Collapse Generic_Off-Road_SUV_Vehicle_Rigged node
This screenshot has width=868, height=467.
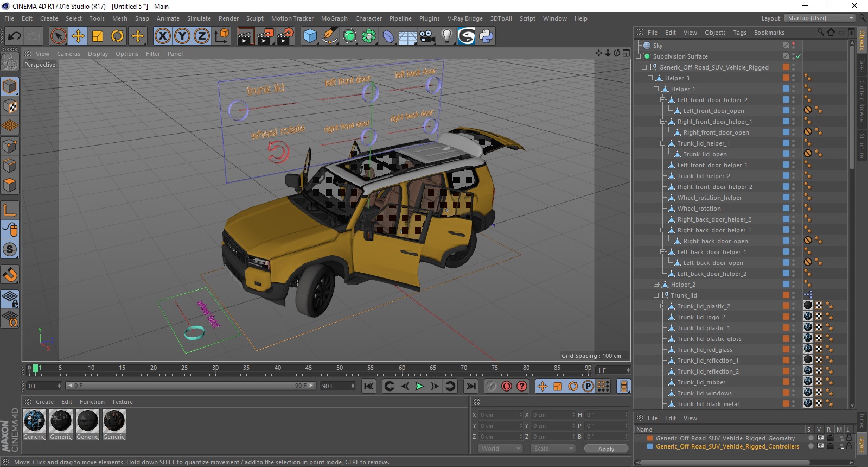[x=644, y=67]
